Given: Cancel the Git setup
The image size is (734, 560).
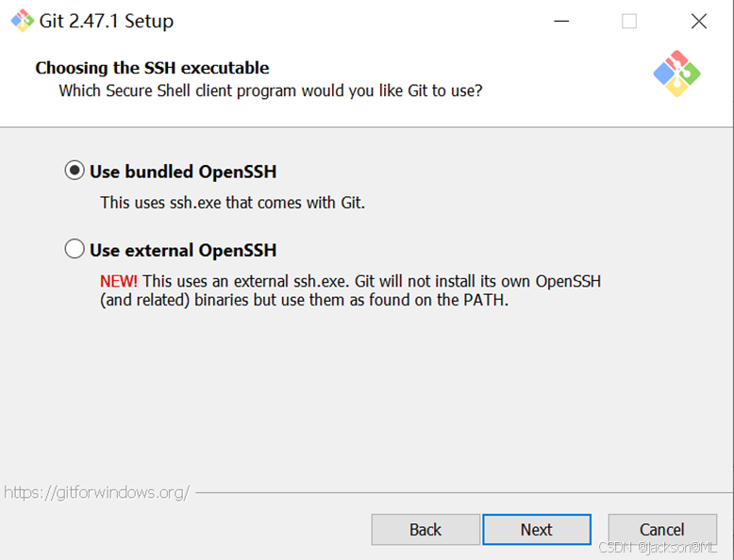Looking at the screenshot, I should (662, 530).
